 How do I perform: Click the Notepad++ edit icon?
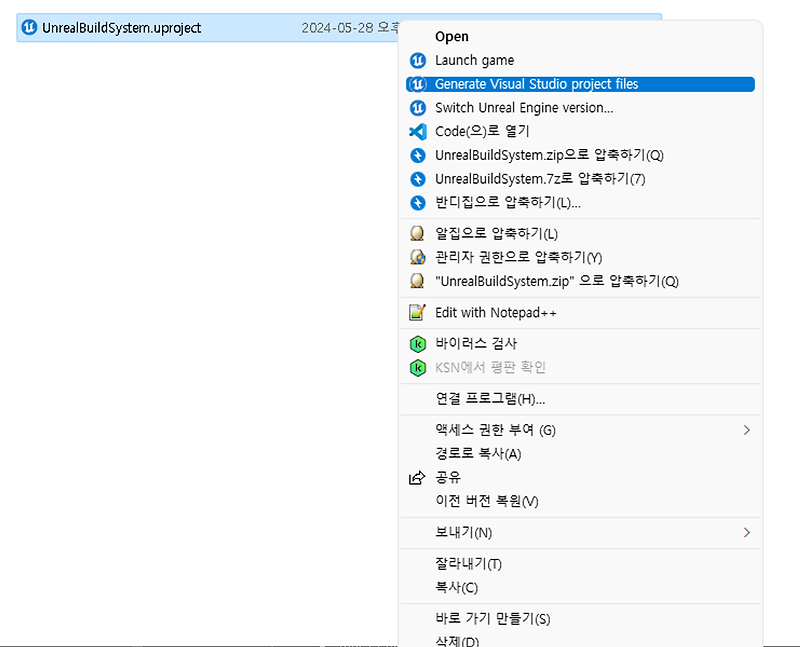[418, 312]
